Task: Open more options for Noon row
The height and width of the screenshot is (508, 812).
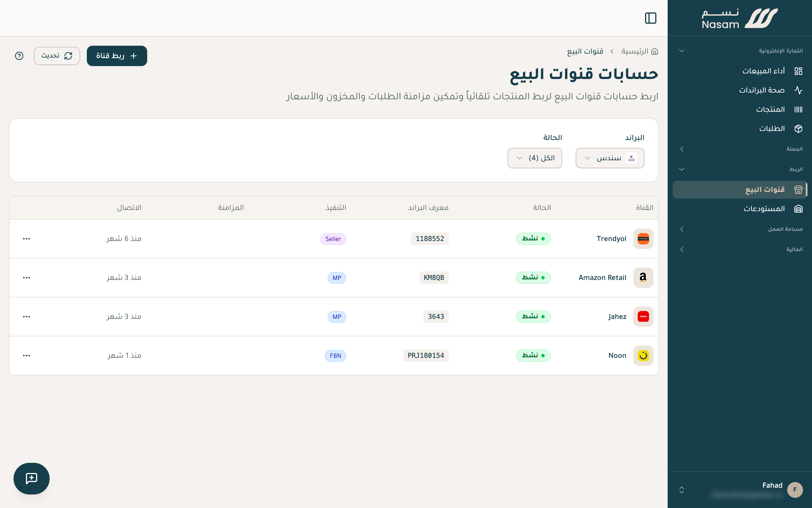Action: (27, 356)
